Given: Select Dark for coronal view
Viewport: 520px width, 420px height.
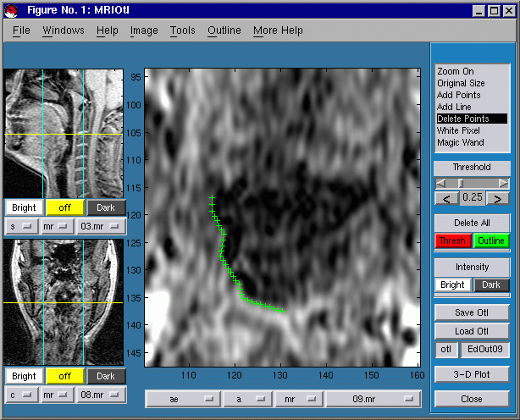Looking at the screenshot, I should pyautogui.click(x=106, y=376).
